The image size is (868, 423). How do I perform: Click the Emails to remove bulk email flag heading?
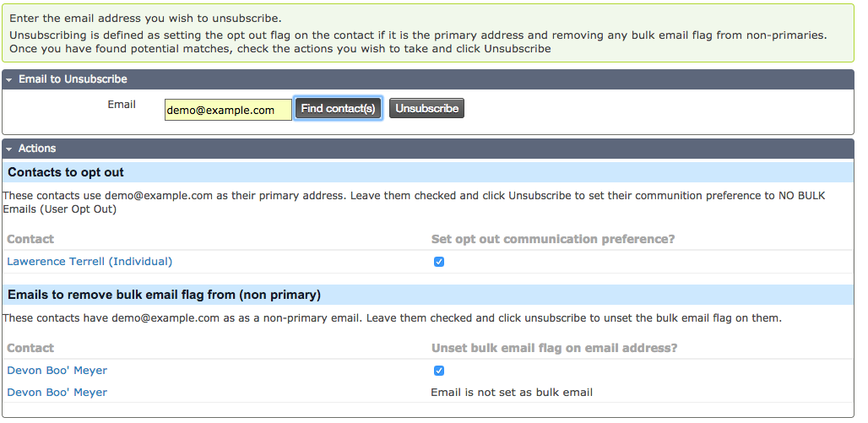pos(165,295)
